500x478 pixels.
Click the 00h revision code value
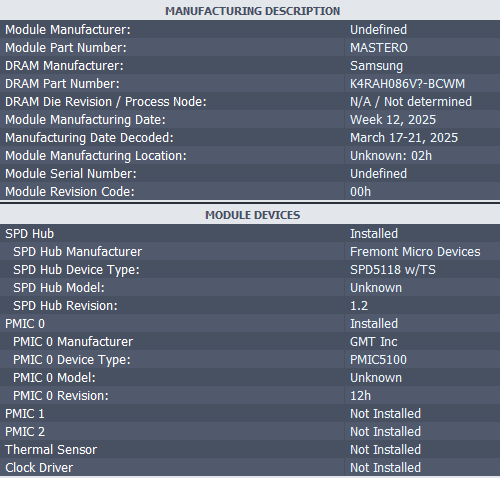click(360, 192)
